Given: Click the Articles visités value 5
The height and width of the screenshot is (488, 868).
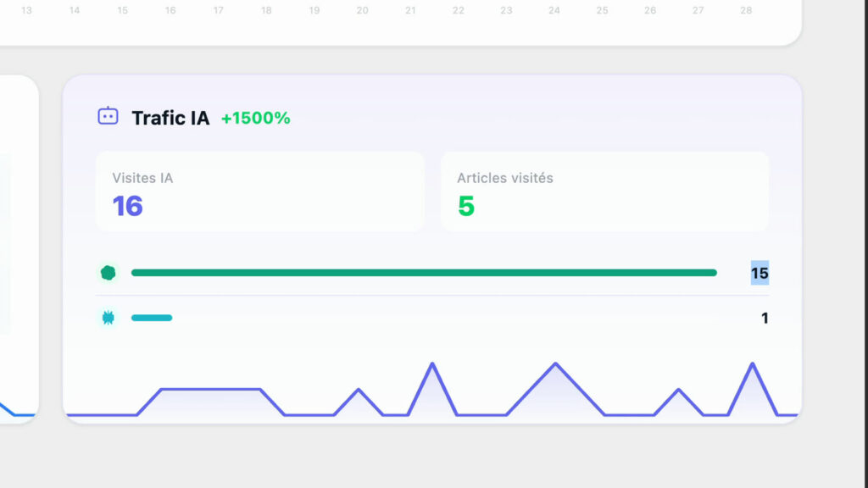Looking at the screenshot, I should [x=466, y=206].
